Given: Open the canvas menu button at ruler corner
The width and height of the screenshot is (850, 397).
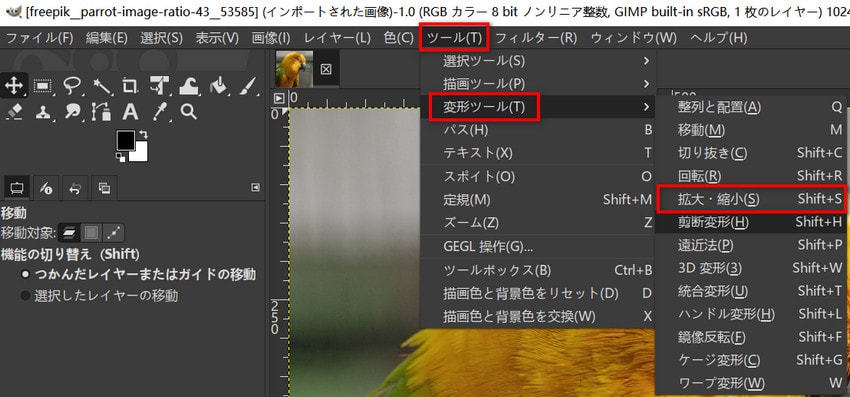Looking at the screenshot, I should point(279,98).
